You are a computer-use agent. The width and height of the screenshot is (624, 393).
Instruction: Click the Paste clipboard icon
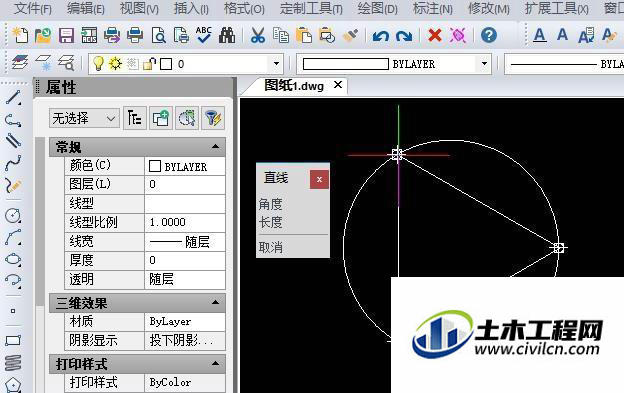(304, 35)
